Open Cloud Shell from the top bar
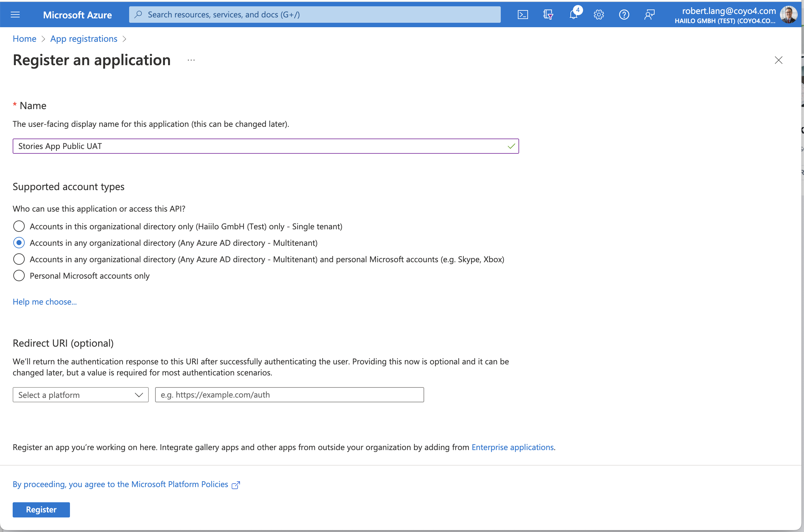Screen dimensions: 804x532 pyautogui.click(x=523, y=15)
